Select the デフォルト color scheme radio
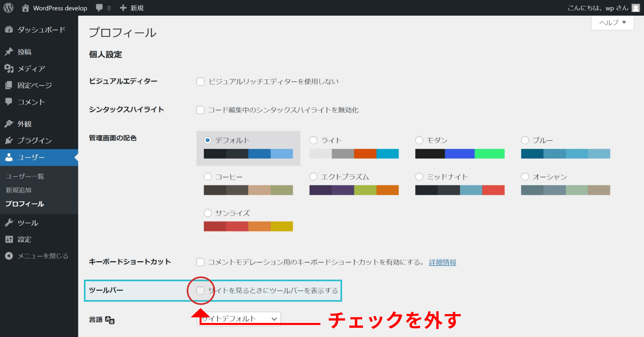Screen dimensions: 644x337 [x=208, y=140]
